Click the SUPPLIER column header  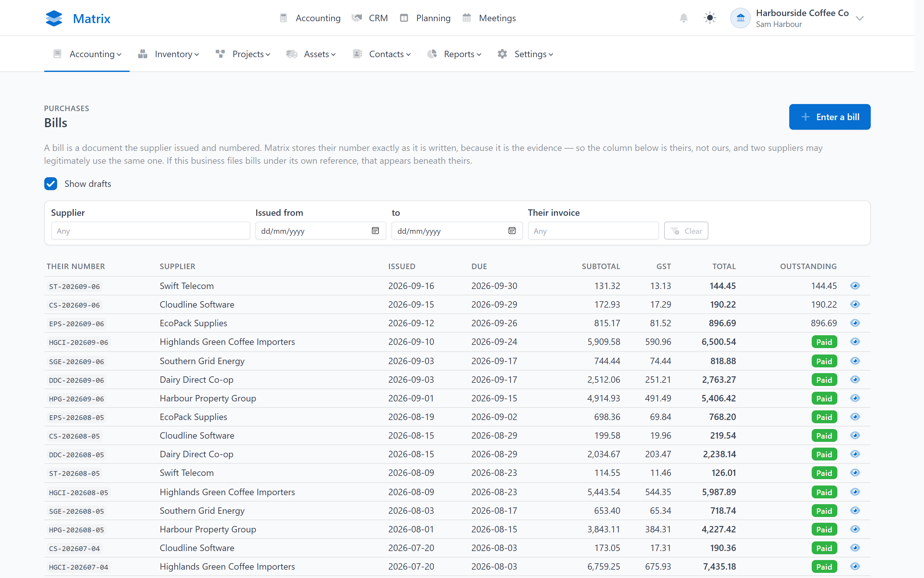(x=177, y=267)
